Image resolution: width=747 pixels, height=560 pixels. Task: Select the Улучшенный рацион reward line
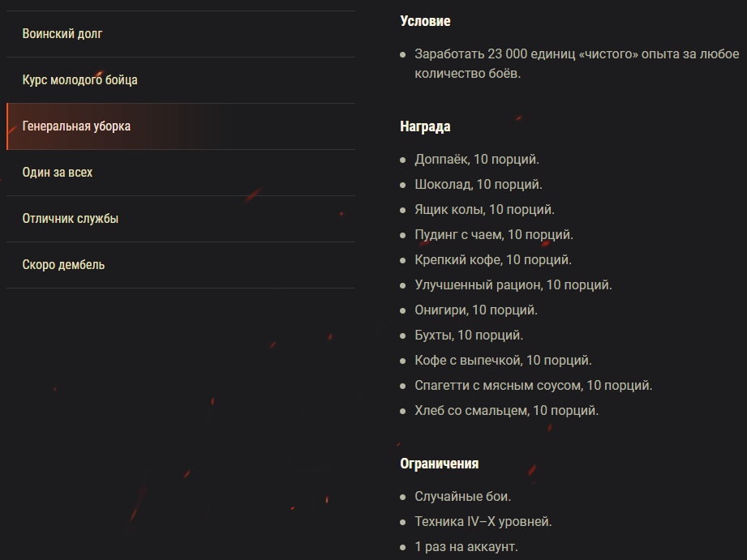(513, 285)
